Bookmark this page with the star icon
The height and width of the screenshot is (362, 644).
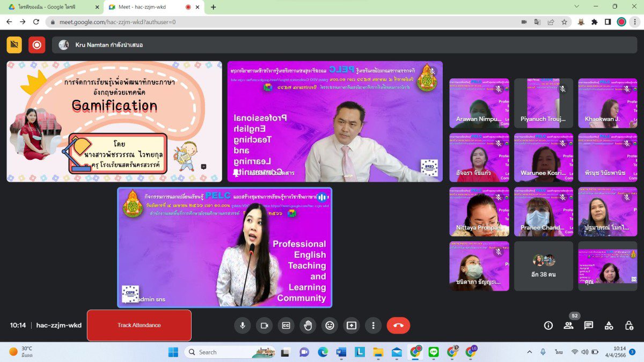coord(564,22)
